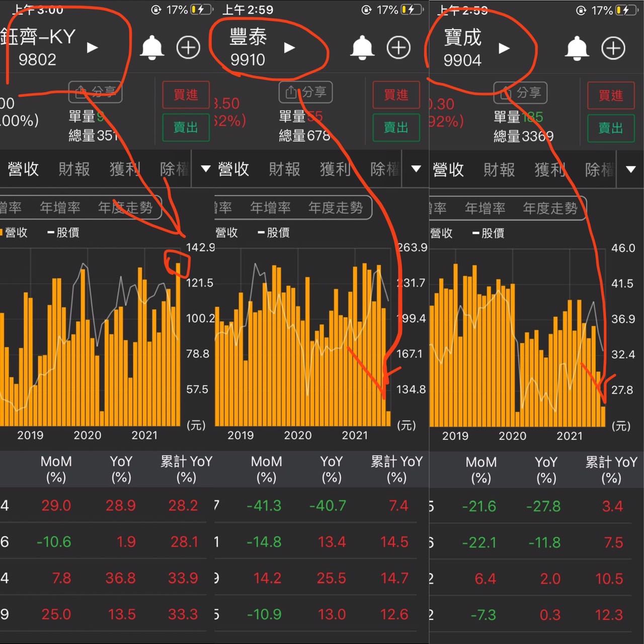644x644 pixels.
Task: Tap the bell alert icon for 寶成 9904
Action: click(x=577, y=48)
